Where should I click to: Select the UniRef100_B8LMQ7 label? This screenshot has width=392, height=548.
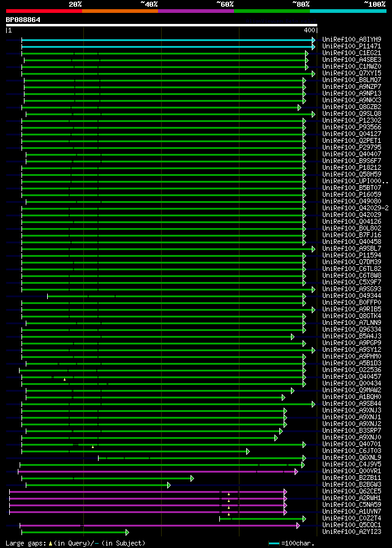[352, 80]
